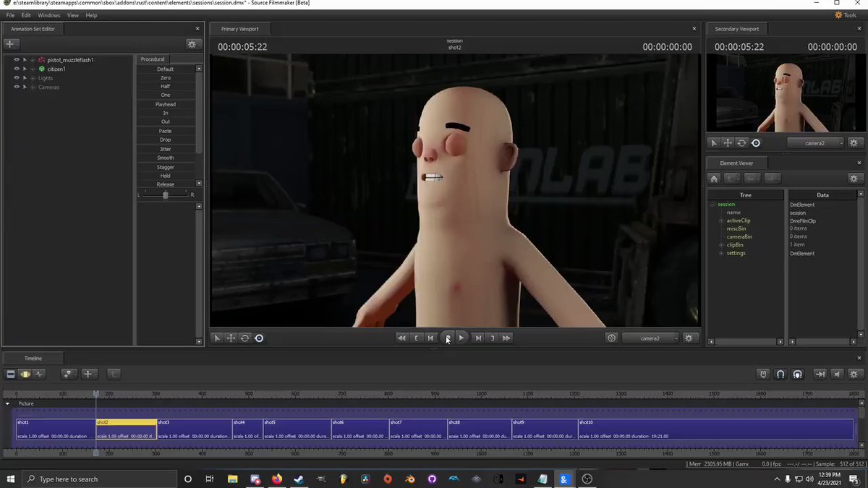This screenshot has width=868, height=488.
Task: Open File Explorer from the taskbar
Action: [x=233, y=479]
